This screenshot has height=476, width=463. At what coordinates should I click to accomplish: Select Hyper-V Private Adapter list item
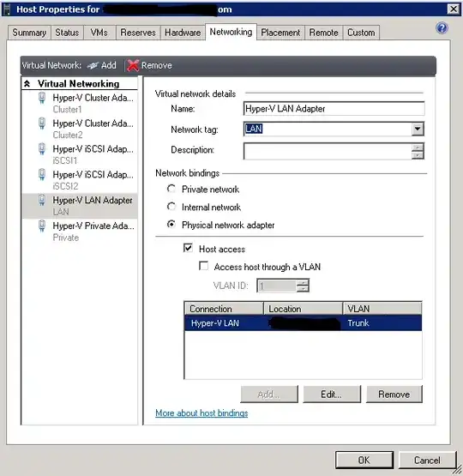tap(80, 232)
